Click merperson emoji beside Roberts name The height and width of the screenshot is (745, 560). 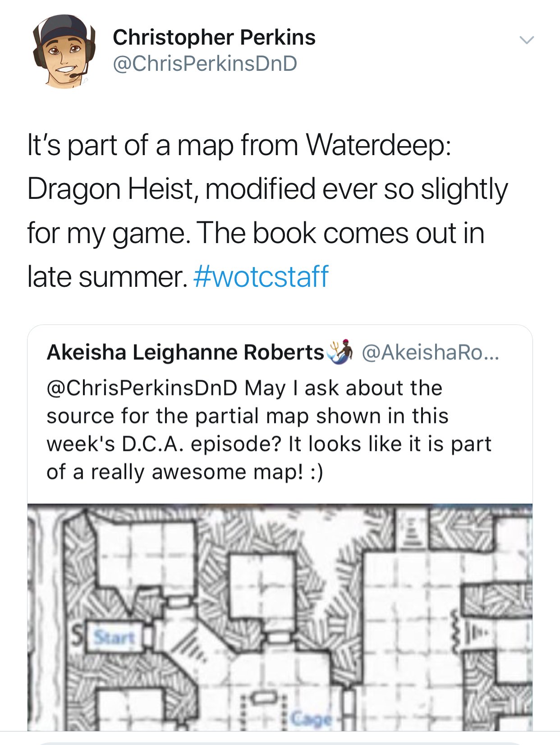click(x=340, y=351)
